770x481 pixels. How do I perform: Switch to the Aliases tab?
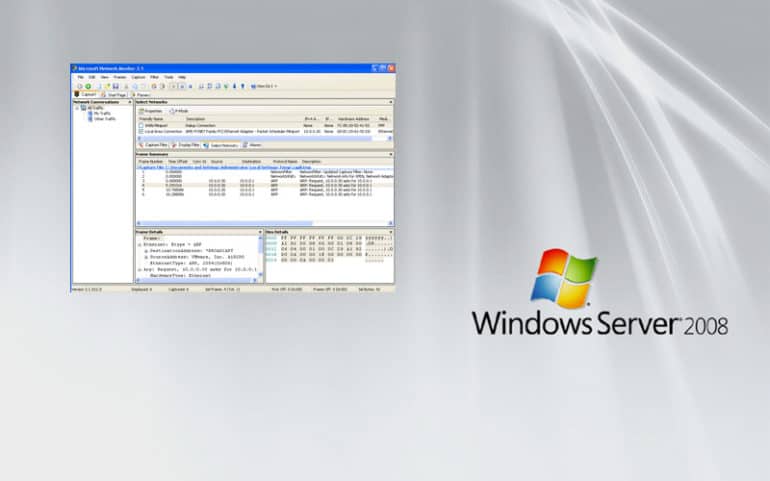point(252,145)
